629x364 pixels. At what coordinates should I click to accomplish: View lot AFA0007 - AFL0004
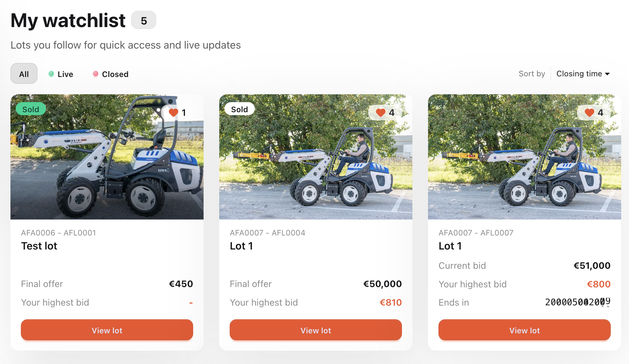pos(316,330)
